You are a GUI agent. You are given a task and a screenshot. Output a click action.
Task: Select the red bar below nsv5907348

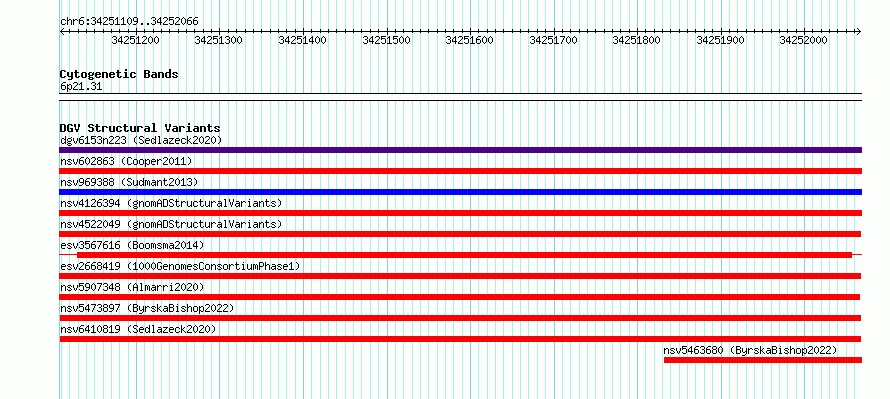[x=459, y=297]
